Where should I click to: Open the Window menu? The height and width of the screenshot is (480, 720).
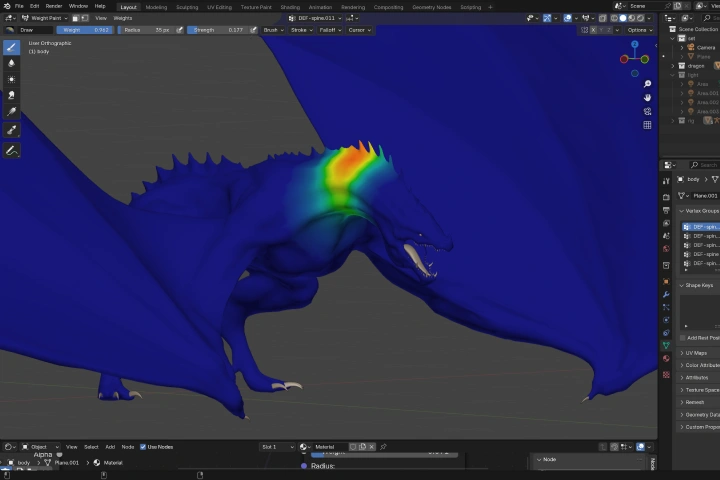click(x=78, y=6)
